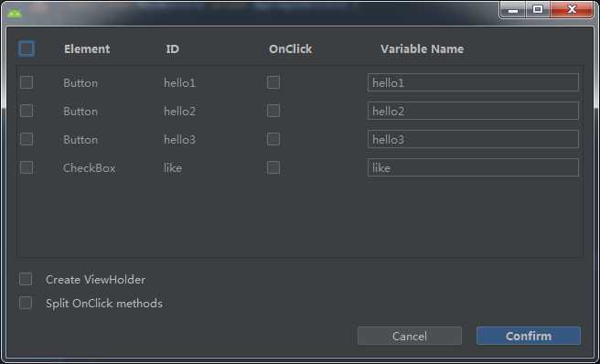Enable OnClick for hello3
This screenshot has height=364, width=600.
click(273, 139)
